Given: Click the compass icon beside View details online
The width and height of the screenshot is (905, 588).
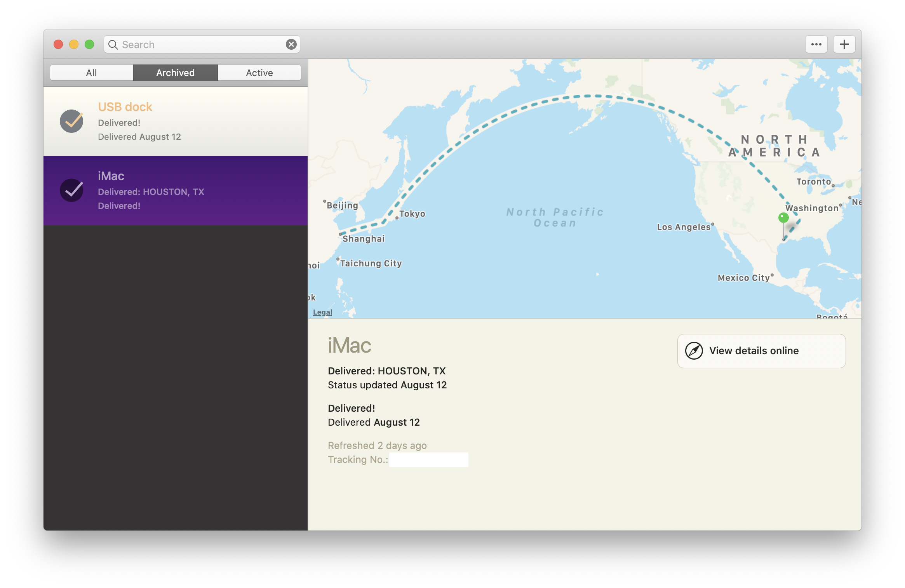Looking at the screenshot, I should [x=694, y=351].
